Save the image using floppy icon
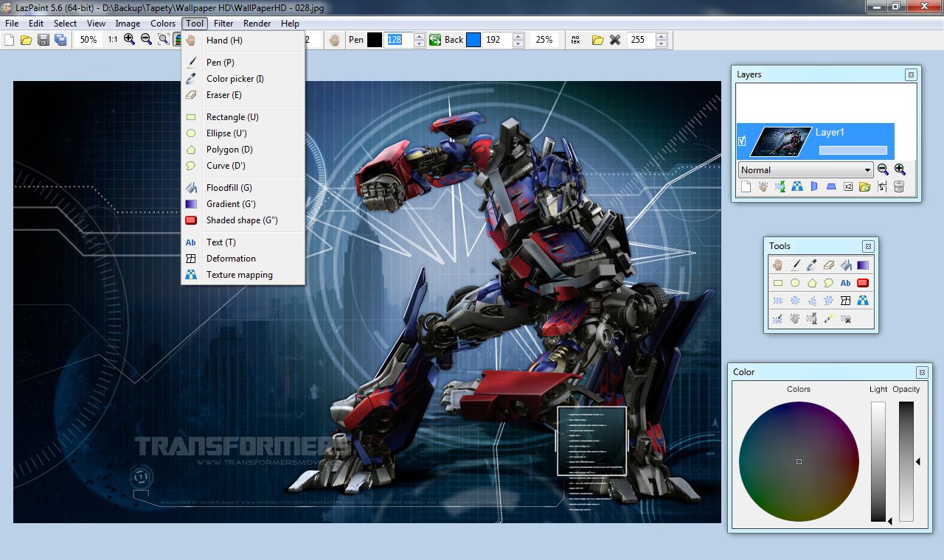 point(44,40)
